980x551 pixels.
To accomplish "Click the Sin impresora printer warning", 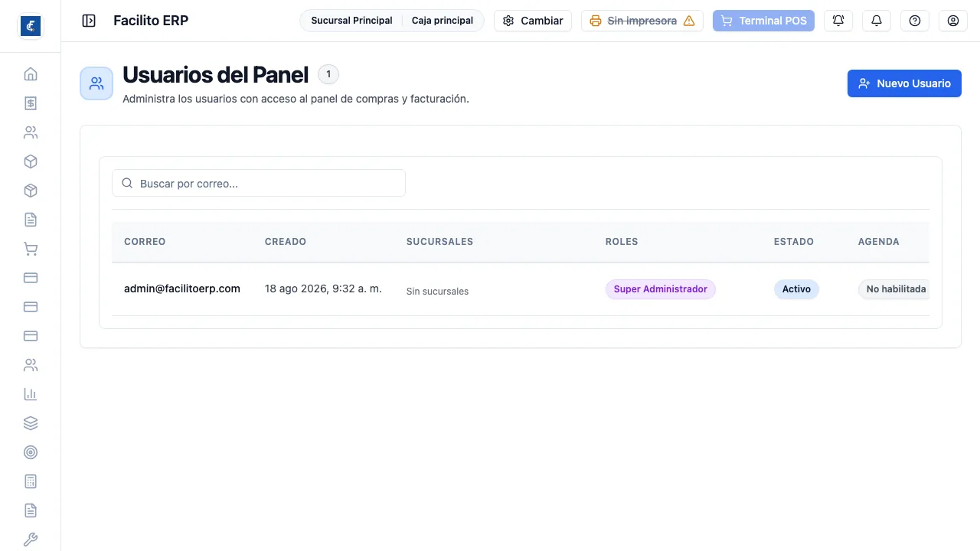I will click(642, 21).
